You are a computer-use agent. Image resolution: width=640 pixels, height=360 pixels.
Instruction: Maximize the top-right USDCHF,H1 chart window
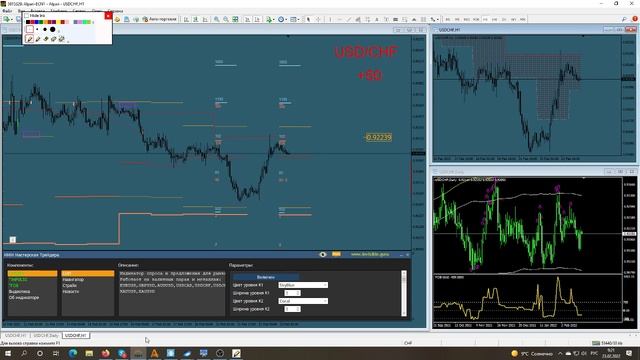[619, 29]
